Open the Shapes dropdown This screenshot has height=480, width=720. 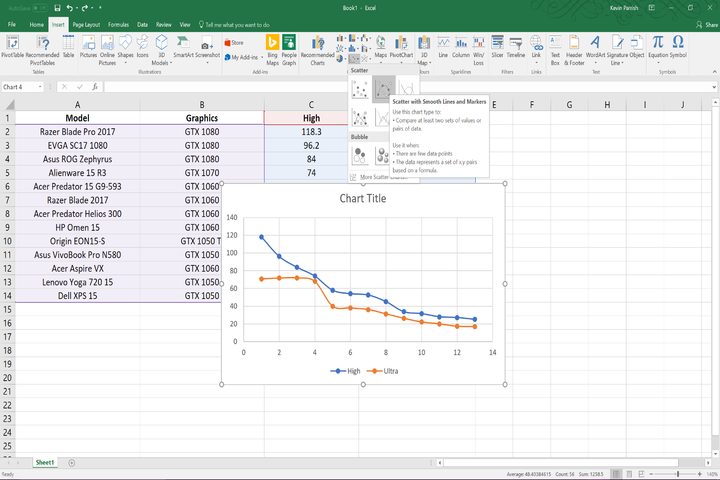point(125,50)
